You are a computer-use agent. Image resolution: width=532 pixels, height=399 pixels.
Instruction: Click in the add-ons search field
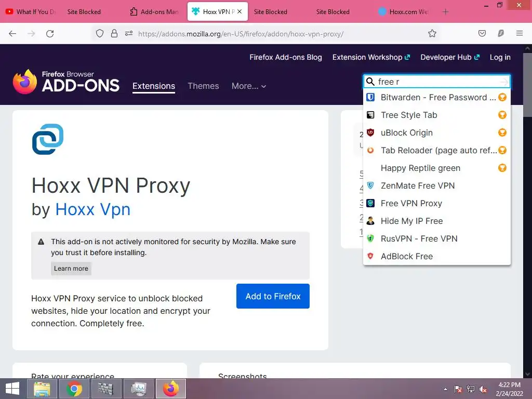[437, 82]
